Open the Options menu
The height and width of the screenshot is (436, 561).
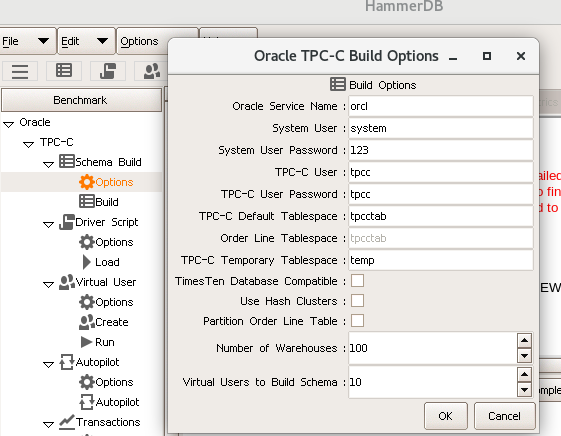pos(142,41)
